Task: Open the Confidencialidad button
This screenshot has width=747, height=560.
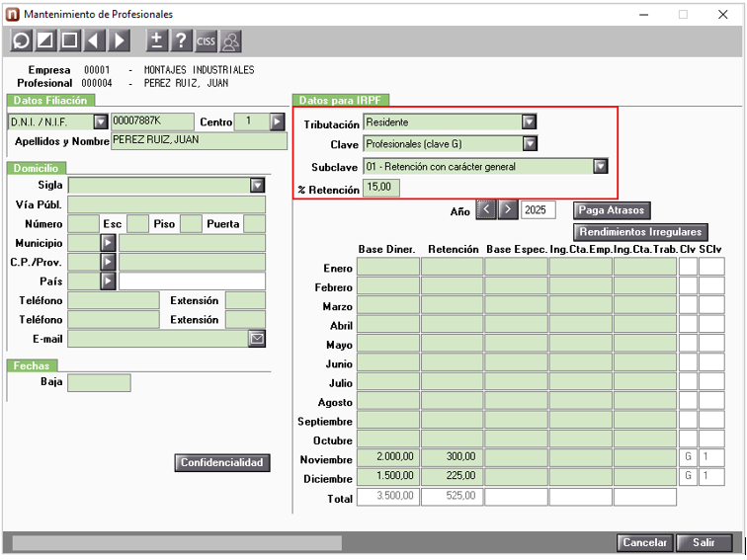Action: pos(222,462)
